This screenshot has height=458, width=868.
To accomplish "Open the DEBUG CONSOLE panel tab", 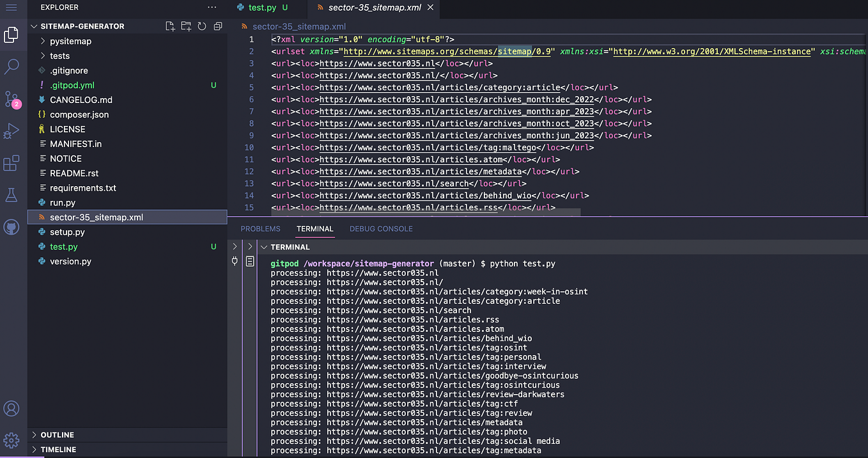I will (x=381, y=228).
